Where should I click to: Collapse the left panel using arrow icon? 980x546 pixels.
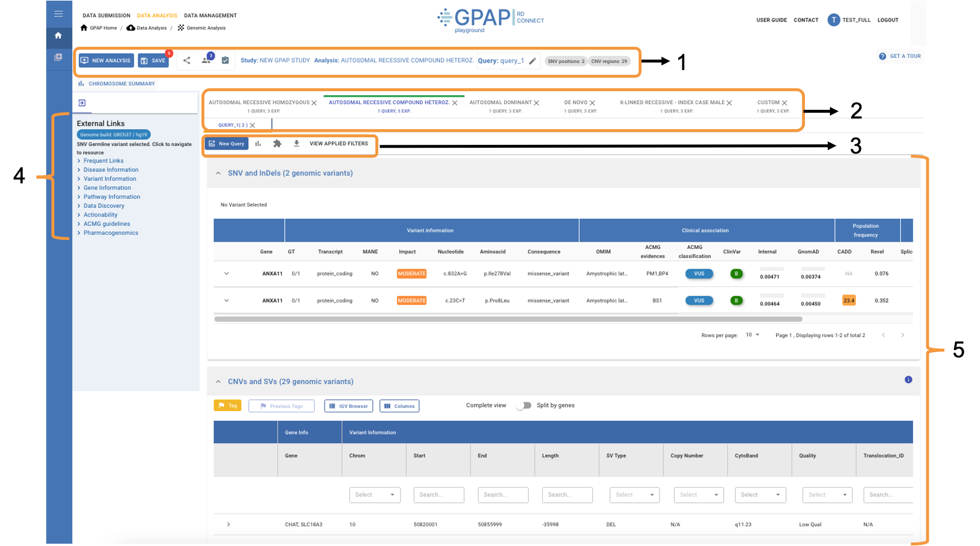[82, 102]
